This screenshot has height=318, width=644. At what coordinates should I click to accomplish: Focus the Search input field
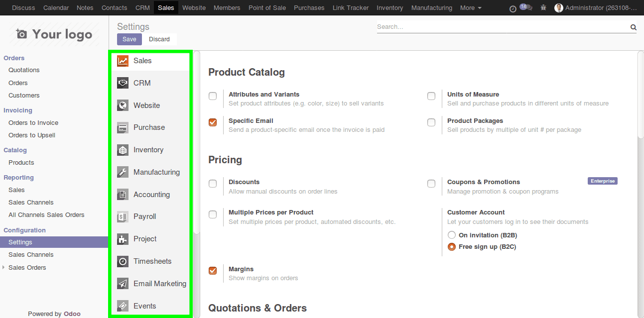(503, 27)
